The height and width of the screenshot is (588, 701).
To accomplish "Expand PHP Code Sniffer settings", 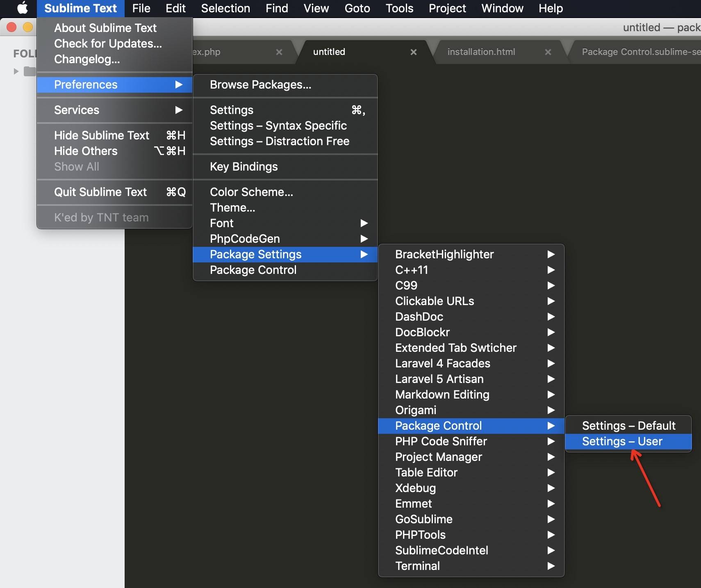I will coord(471,441).
